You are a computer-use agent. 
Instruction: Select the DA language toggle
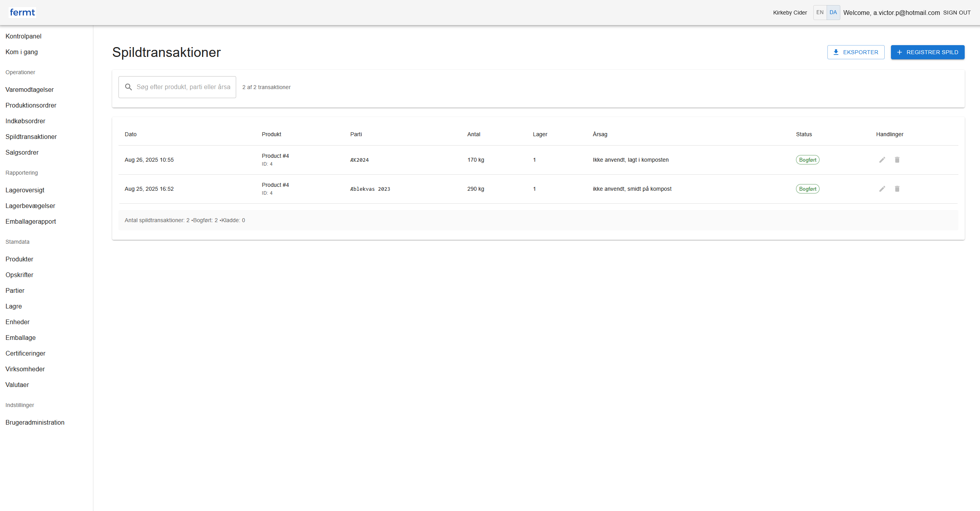pos(833,13)
